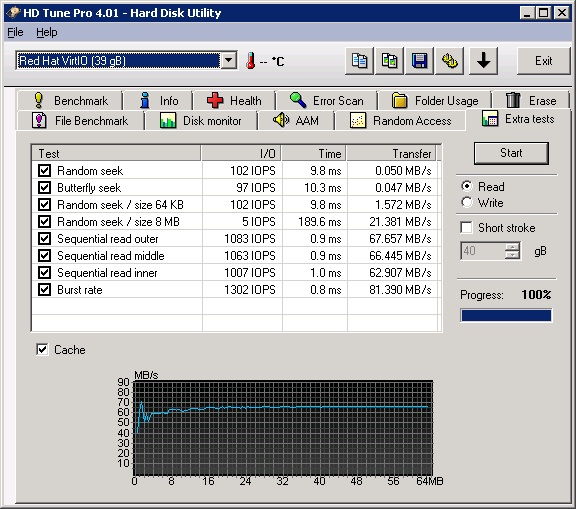Image resolution: width=576 pixels, height=509 pixels.
Task: Switch to the Benchmark tab
Action: (70, 100)
